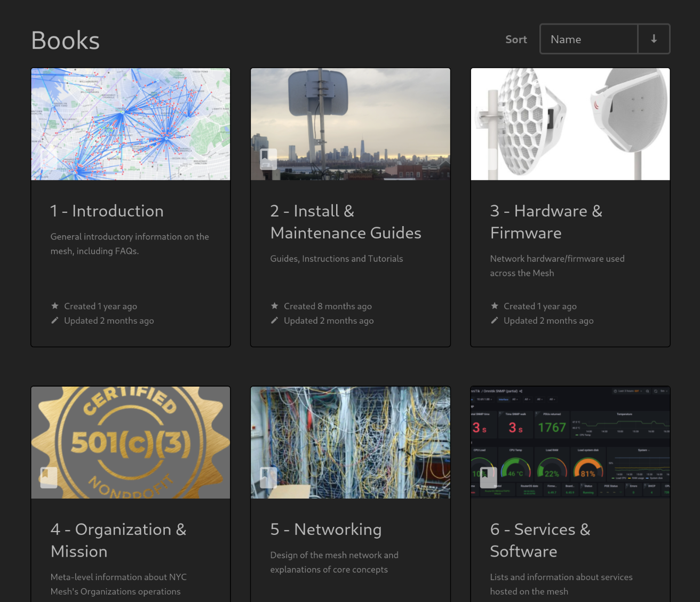Click 'Created 1 year ago' in Hardware card

540,306
